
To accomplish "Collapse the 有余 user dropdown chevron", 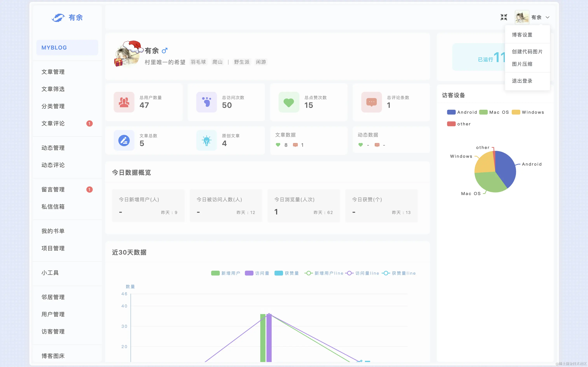I will [547, 17].
